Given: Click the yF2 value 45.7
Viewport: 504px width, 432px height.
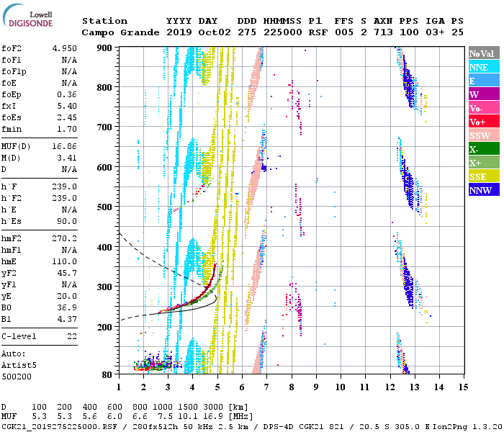Looking at the screenshot, I should click(x=67, y=273).
